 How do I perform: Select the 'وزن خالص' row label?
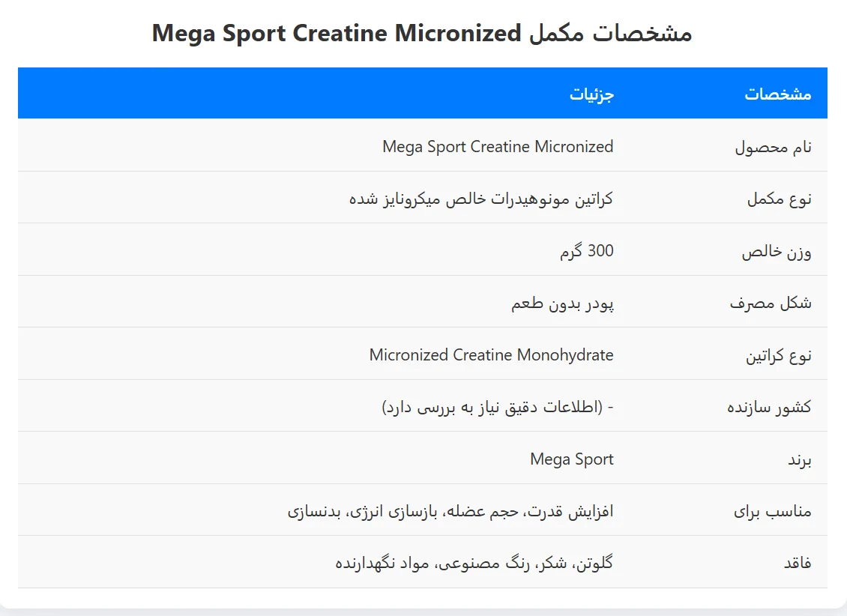[777, 251]
